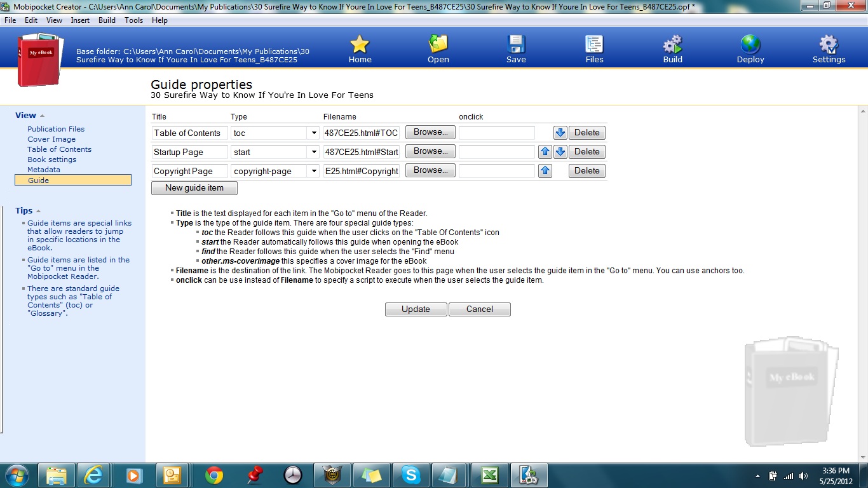Delete the Table of Contents guide item
The height and width of the screenshot is (488, 868).
point(587,133)
